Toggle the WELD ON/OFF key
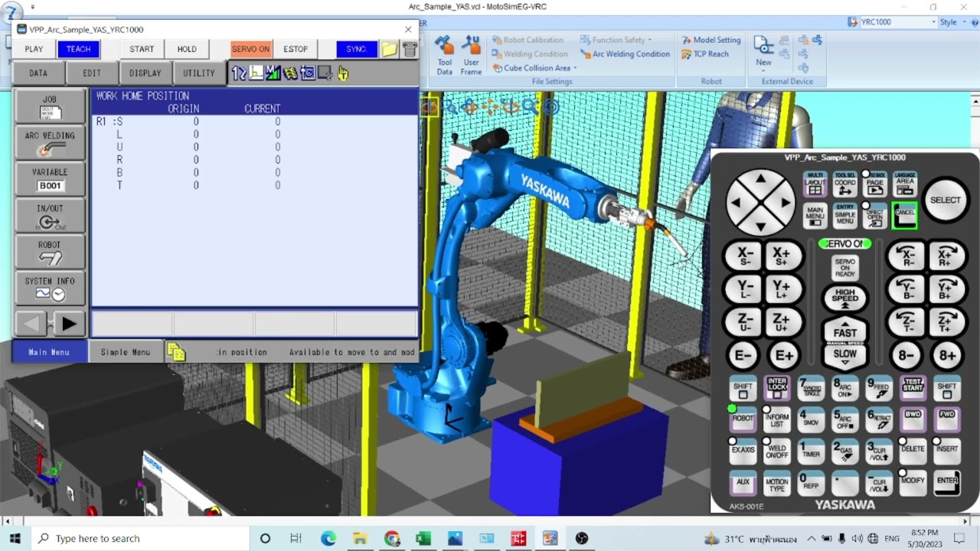980x551 pixels. point(777,452)
